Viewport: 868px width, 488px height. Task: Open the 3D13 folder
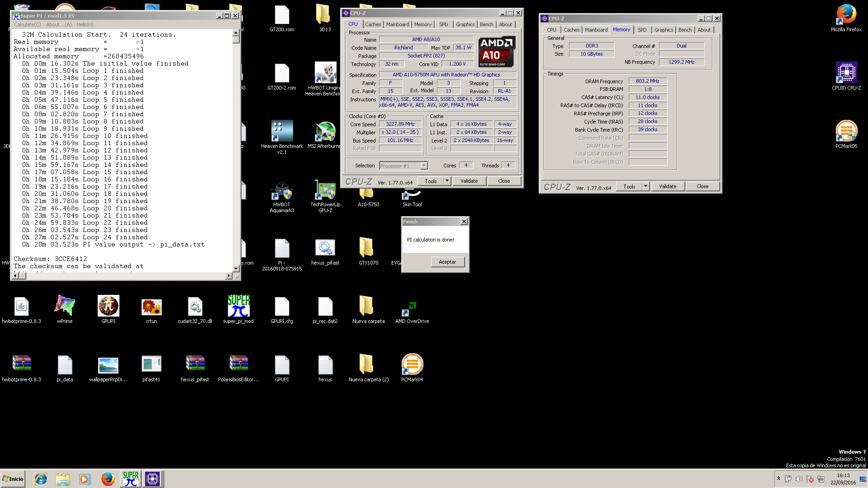point(325,18)
